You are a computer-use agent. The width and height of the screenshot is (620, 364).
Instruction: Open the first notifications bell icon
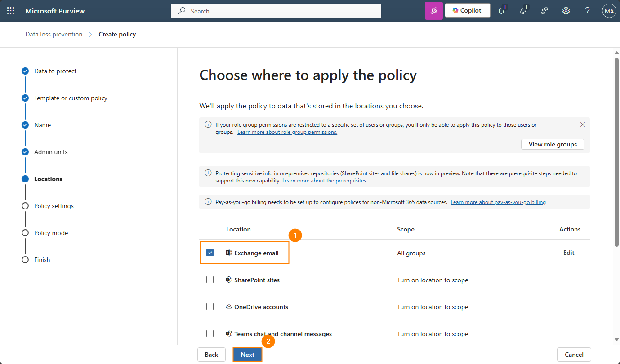click(x=502, y=11)
